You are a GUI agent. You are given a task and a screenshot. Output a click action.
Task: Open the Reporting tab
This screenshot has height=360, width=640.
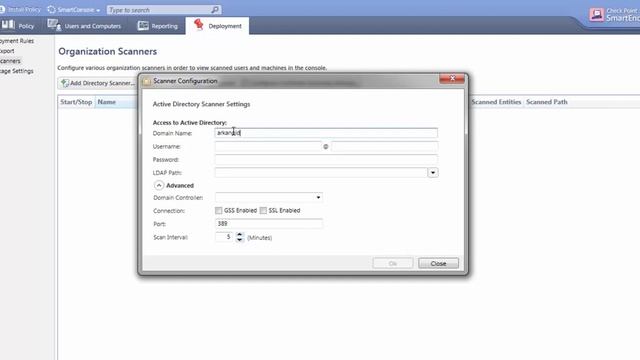coord(158,26)
